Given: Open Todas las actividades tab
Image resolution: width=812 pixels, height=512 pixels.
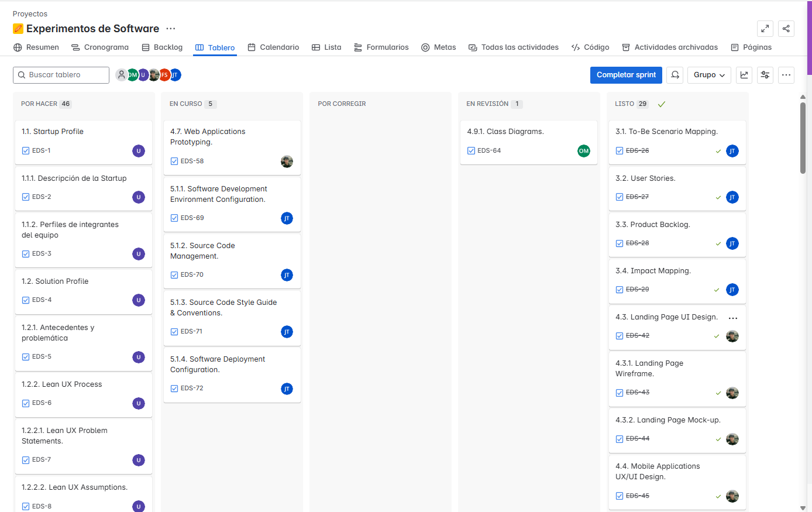Looking at the screenshot, I should (514, 47).
